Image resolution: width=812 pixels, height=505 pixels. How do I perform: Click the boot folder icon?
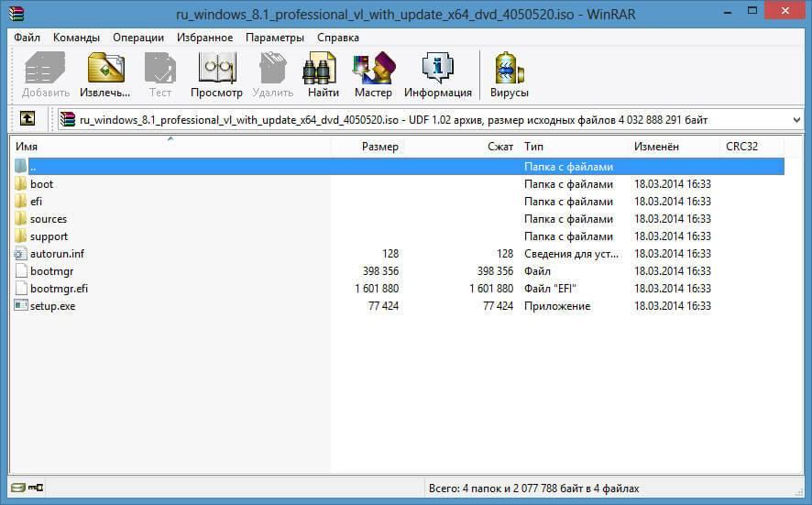(x=21, y=184)
